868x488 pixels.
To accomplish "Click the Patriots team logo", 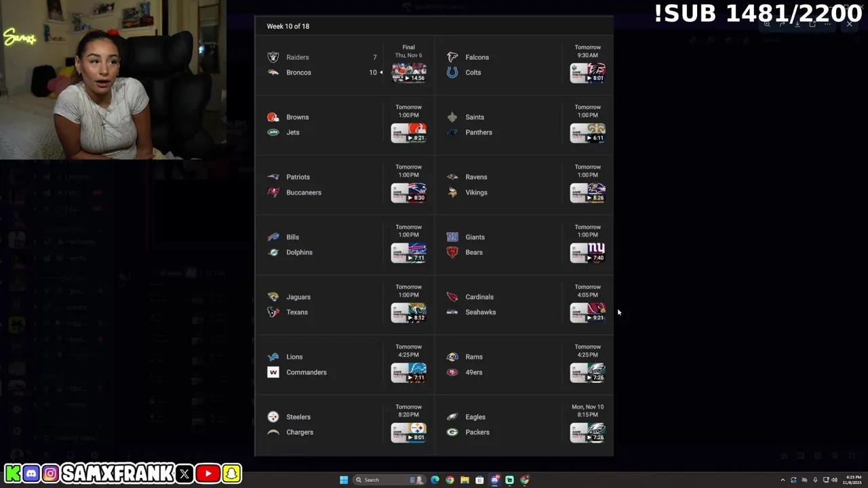I will [x=273, y=177].
